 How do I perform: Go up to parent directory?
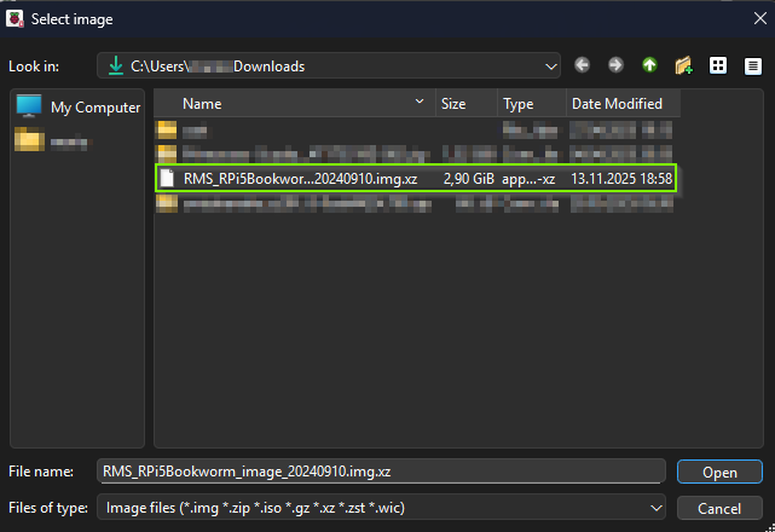650,65
